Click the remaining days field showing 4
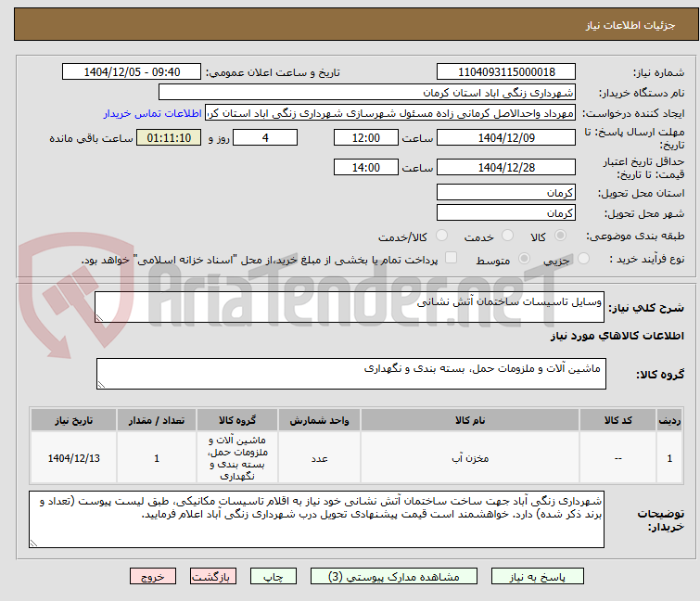 coord(265,137)
